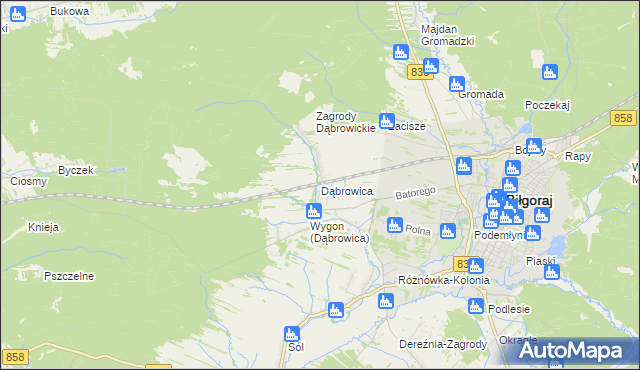Image resolution: width=640 pixels, height=370 pixels.
Task: Click the factory icon beside Zagrody Dąbrowickie
Action: click(387, 121)
